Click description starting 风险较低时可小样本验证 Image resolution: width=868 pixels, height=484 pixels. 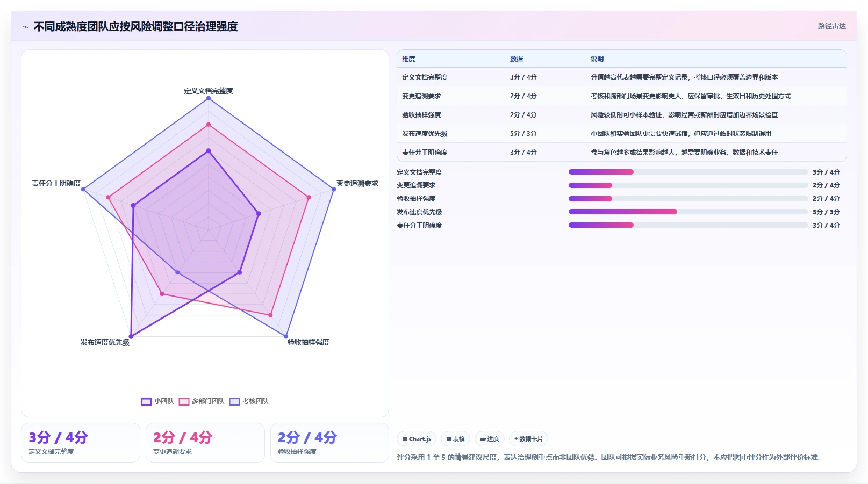point(684,115)
